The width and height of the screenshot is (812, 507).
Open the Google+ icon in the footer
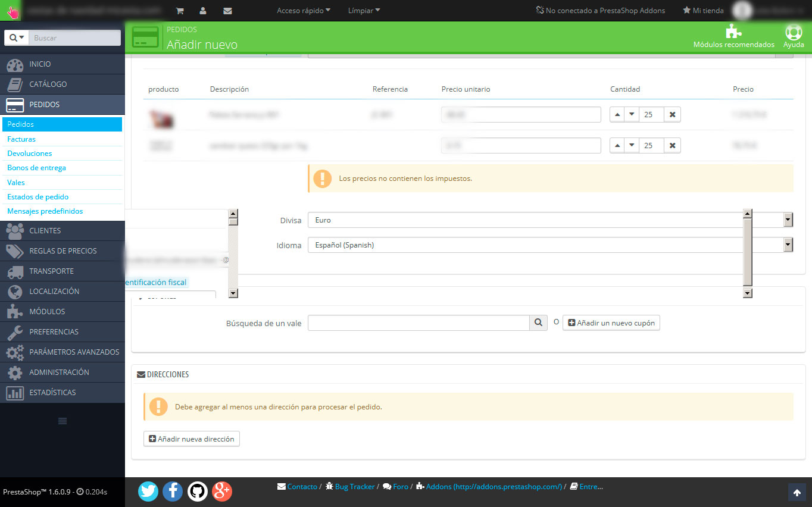[x=222, y=491]
